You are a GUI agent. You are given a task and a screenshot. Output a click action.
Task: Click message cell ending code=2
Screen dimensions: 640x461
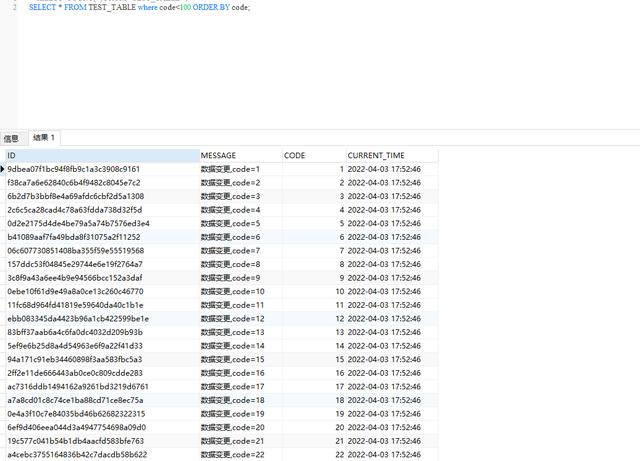coord(240,183)
